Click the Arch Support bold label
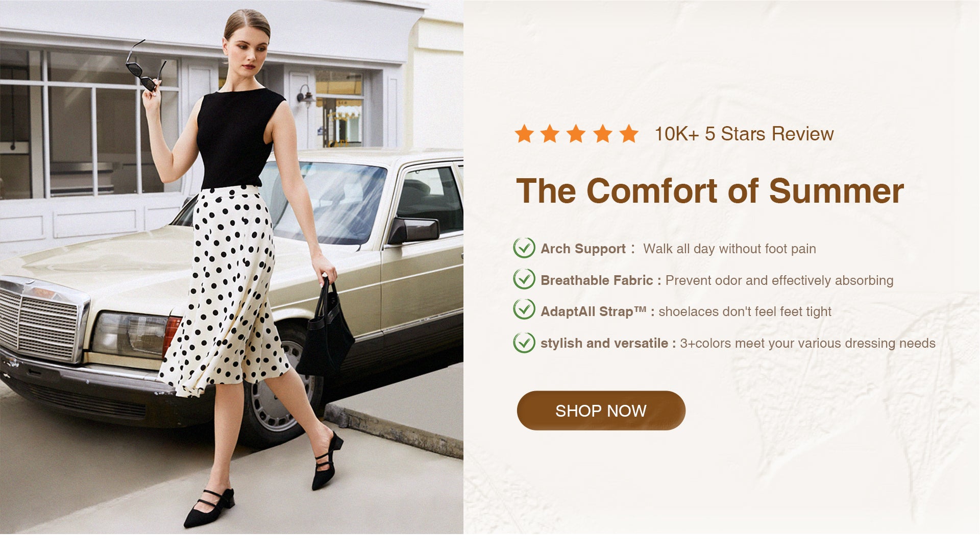980x555 pixels. pyautogui.click(x=583, y=249)
